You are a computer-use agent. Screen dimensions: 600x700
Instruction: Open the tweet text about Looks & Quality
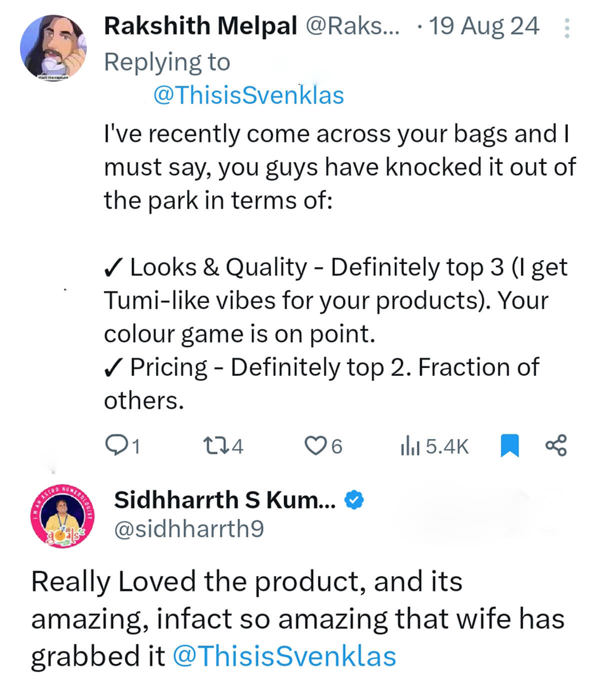(x=335, y=300)
